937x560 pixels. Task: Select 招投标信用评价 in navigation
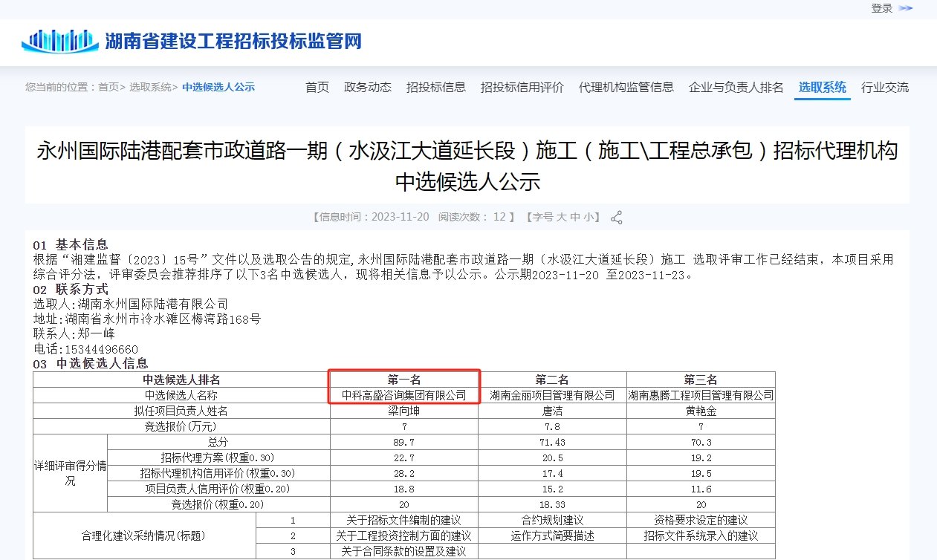click(x=522, y=87)
